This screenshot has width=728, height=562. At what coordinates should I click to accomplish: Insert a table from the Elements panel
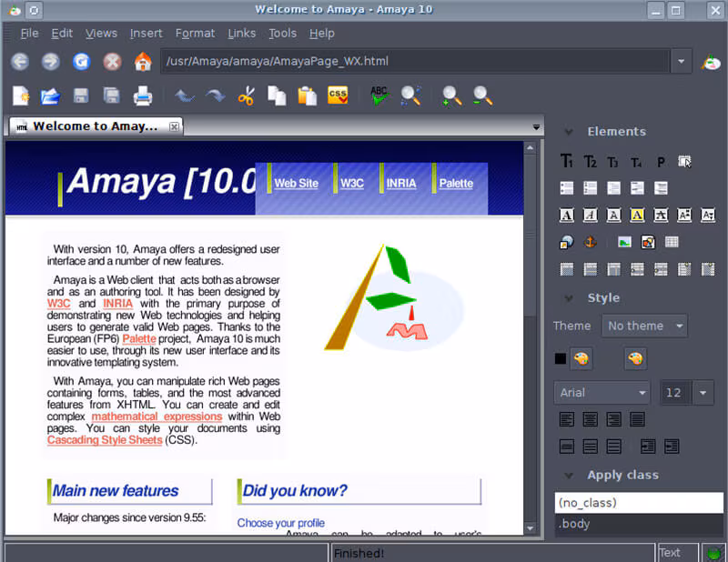pos(672,242)
